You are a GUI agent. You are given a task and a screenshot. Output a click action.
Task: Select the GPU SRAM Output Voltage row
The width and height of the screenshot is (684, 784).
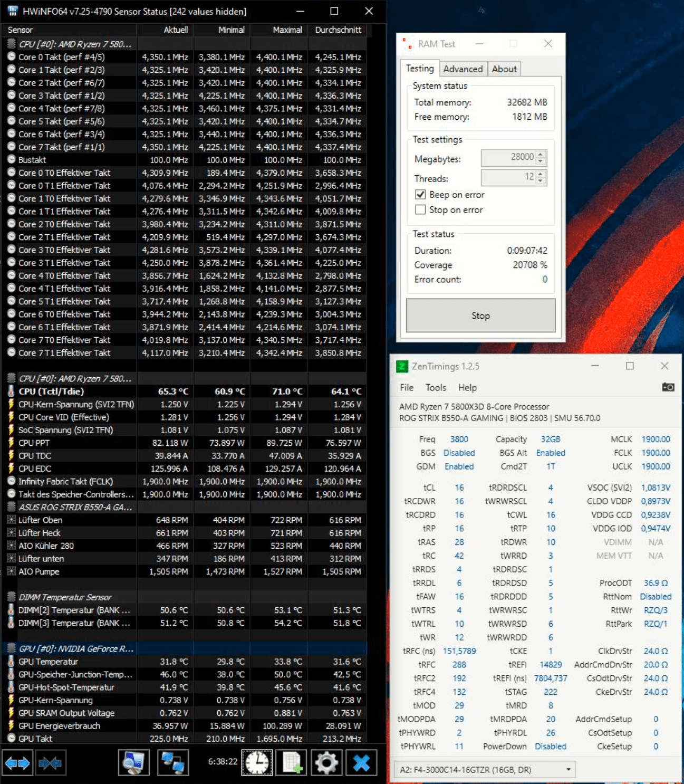(185, 713)
